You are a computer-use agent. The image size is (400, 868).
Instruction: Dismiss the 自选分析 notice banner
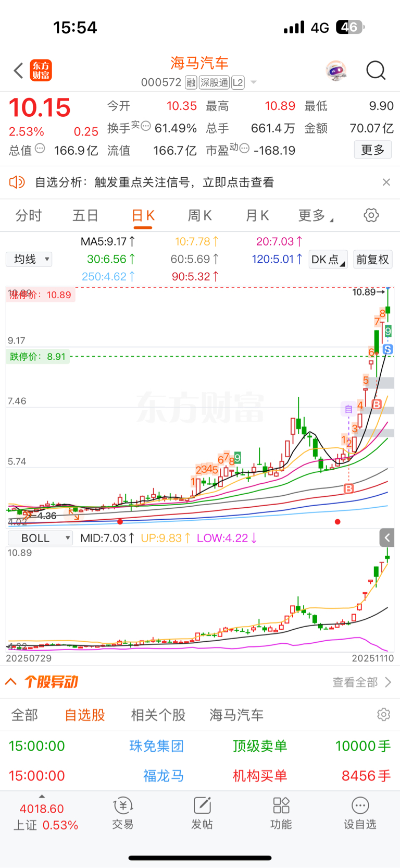click(386, 182)
